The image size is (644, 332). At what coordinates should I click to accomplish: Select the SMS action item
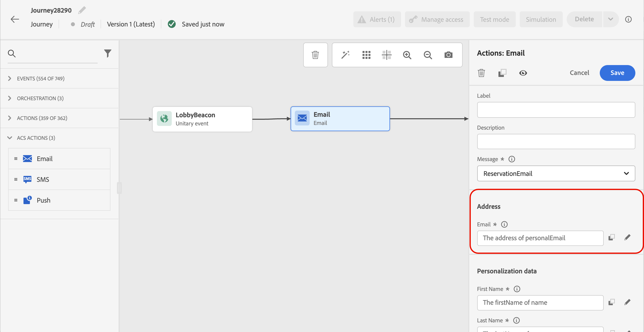coord(43,179)
